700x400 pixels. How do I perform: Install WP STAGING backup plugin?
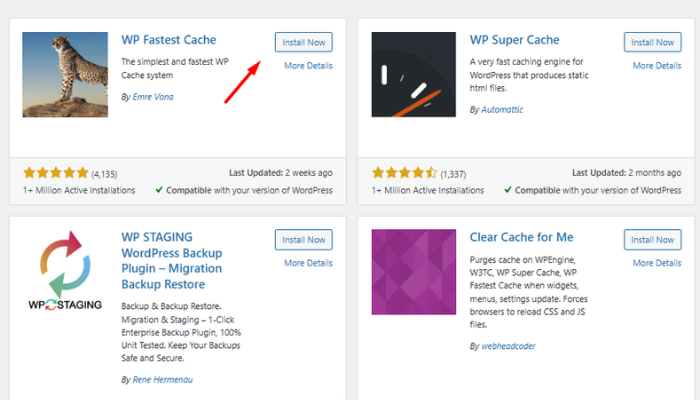click(x=303, y=239)
